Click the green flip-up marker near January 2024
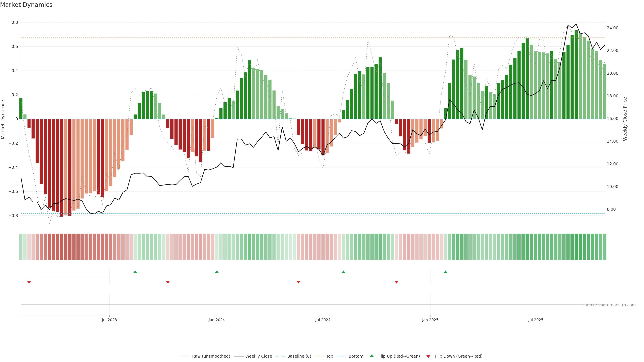The width and height of the screenshot is (644, 362). (217, 272)
